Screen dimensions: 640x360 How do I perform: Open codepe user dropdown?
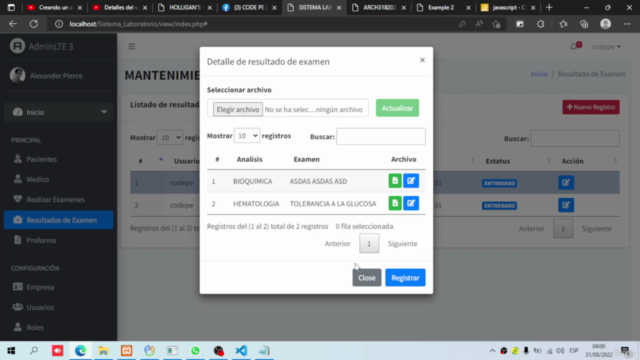tap(606, 47)
